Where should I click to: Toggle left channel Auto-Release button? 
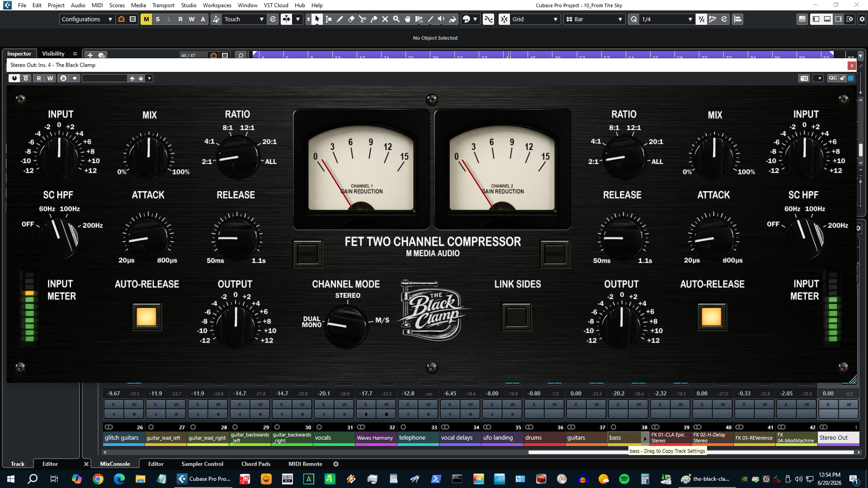146,316
